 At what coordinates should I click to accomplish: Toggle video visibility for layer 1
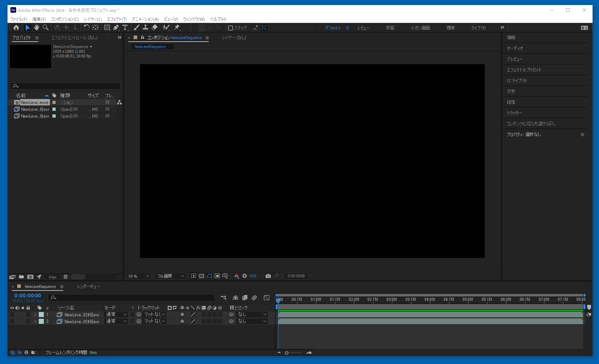12,315
